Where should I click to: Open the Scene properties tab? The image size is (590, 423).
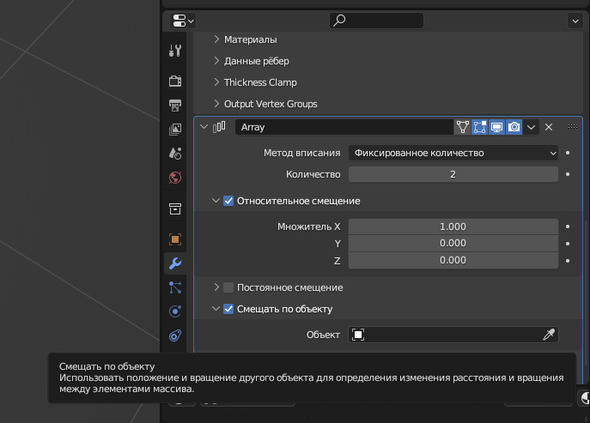[x=175, y=153]
